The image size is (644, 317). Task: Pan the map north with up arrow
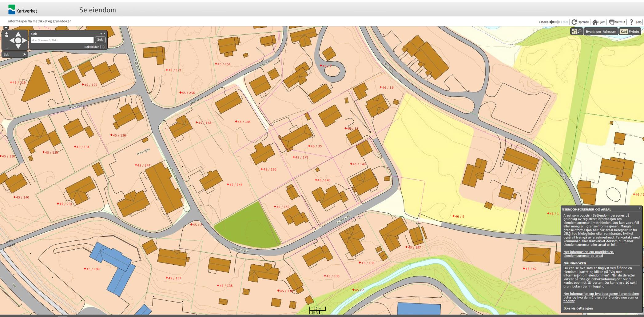click(18, 34)
